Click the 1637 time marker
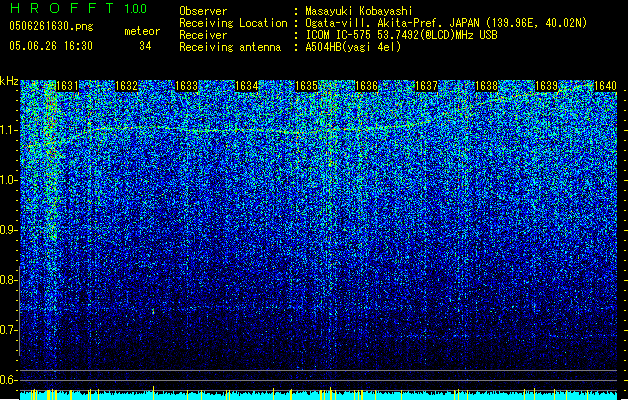 coord(426,86)
